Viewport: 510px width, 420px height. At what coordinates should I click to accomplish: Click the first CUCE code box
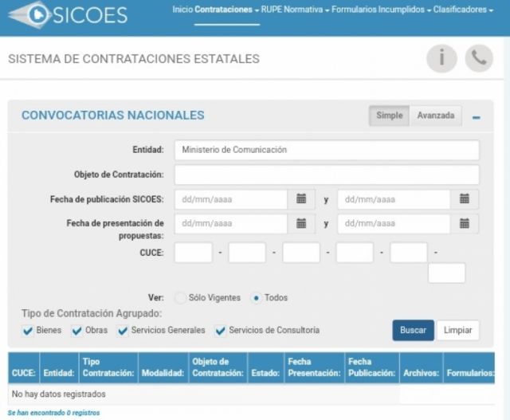(193, 253)
